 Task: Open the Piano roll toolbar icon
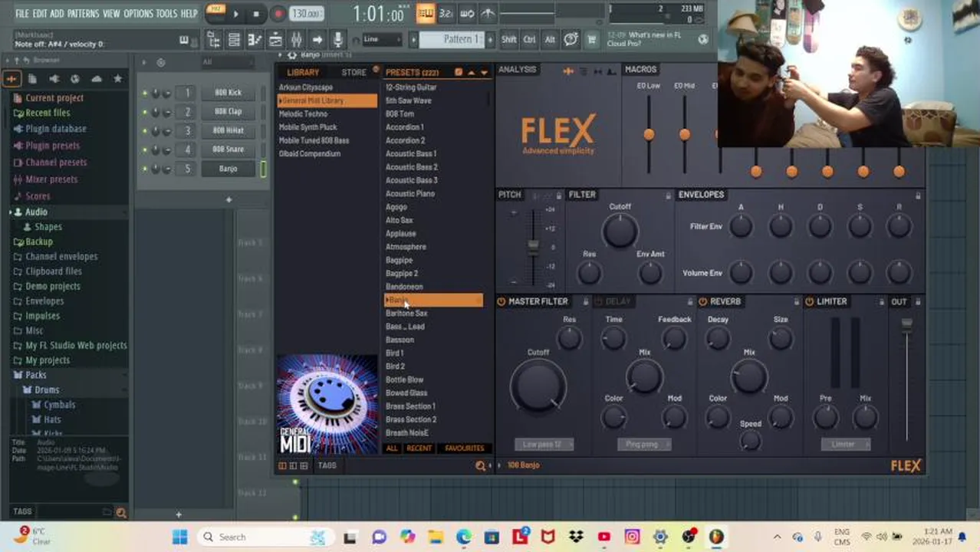point(255,40)
